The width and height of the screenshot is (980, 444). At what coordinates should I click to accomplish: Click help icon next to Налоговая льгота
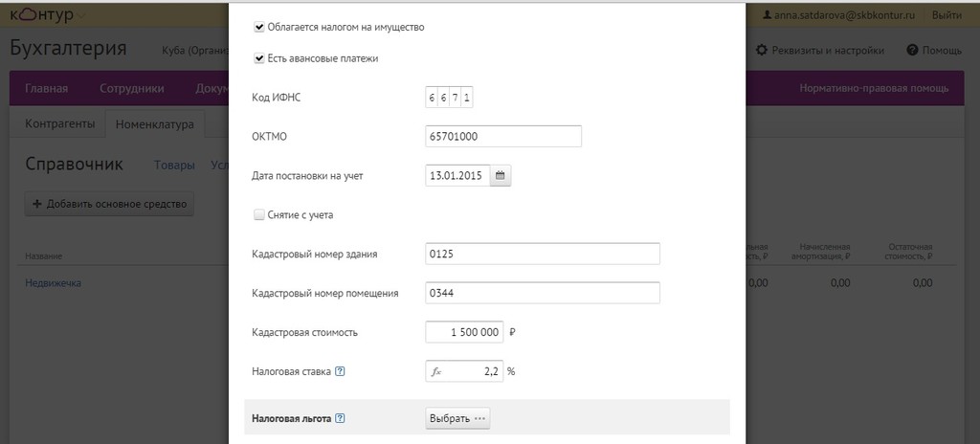click(341, 418)
